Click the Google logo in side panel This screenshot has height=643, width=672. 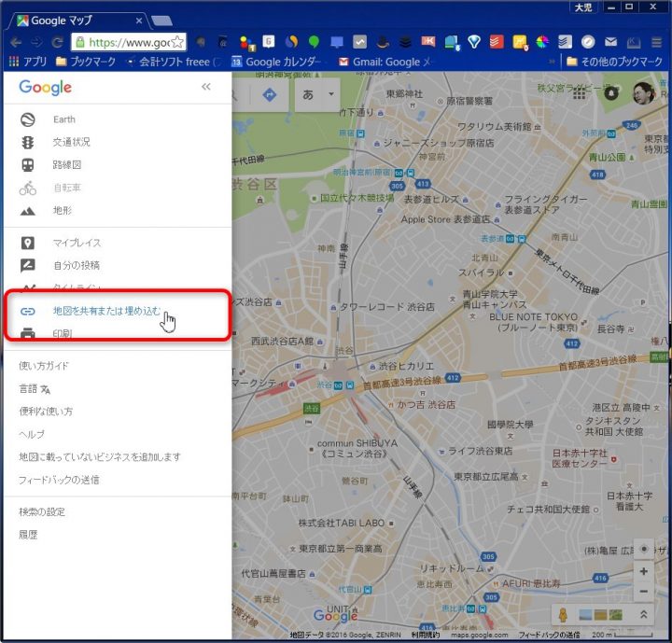pyautogui.click(x=46, y=88)
